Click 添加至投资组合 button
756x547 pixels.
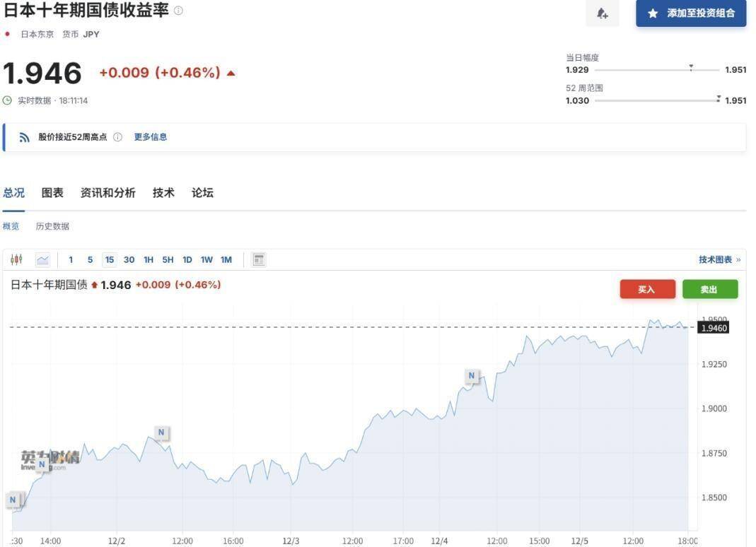click(x=691, y=13)
